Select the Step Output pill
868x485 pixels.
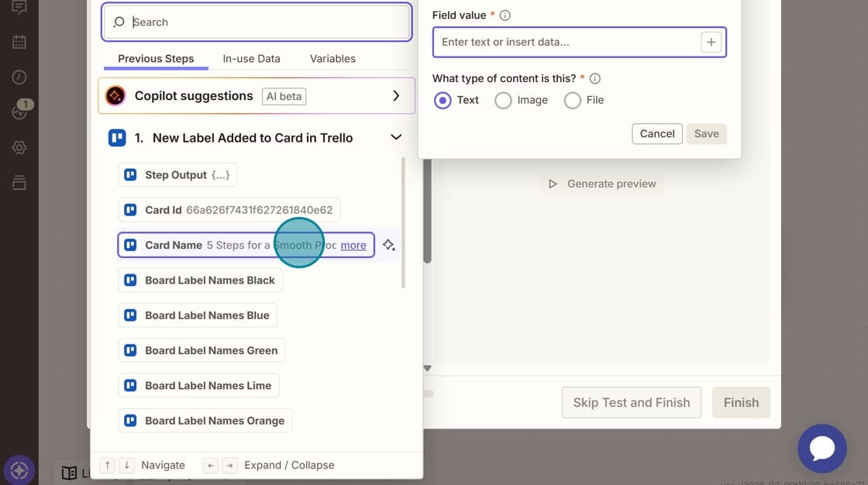177,175
